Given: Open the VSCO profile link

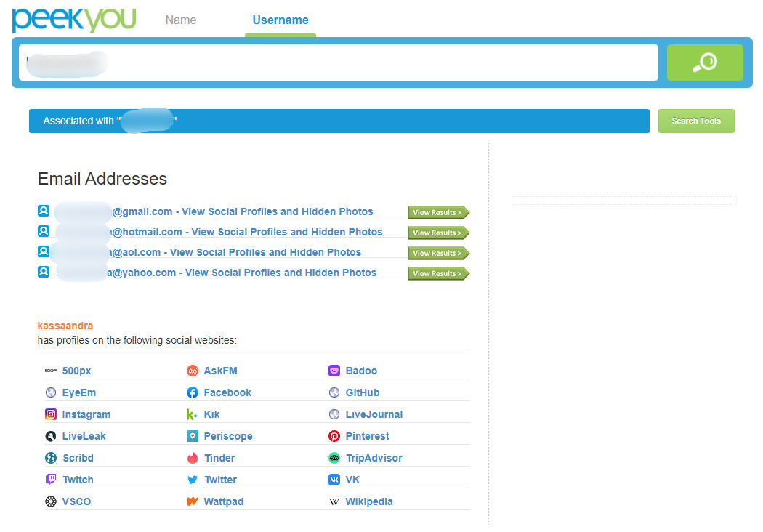Looking at the screenshot, I should coord(76,501).
